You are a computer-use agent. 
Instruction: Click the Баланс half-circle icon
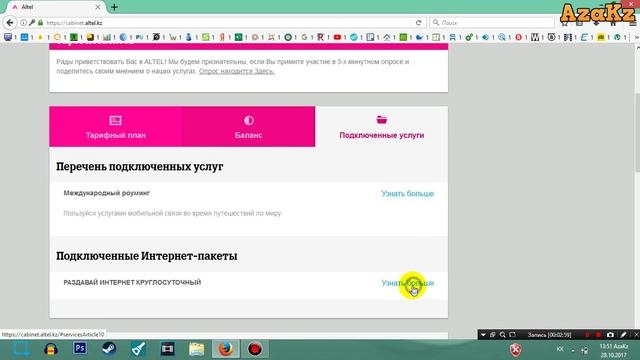(x=249, y=120)
